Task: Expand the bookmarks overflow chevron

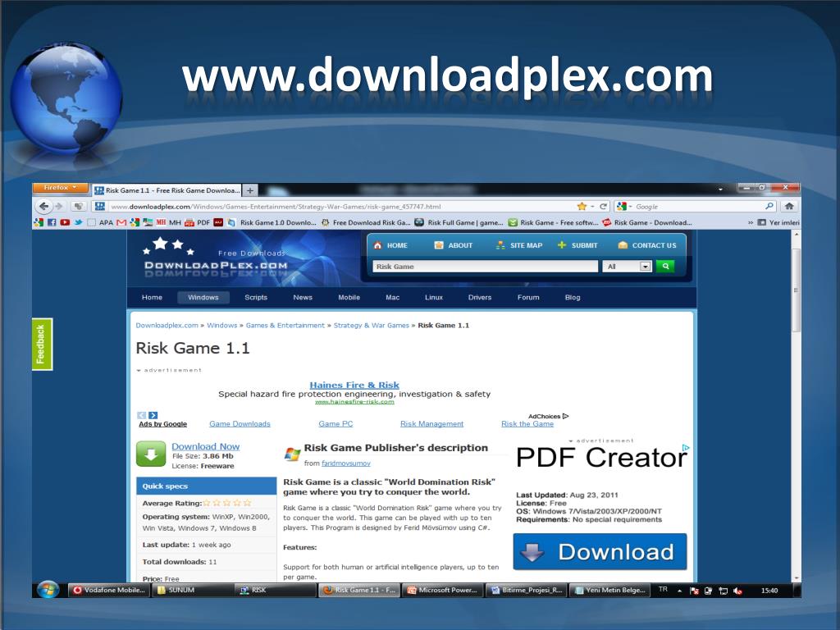Action: pos(751,222)
